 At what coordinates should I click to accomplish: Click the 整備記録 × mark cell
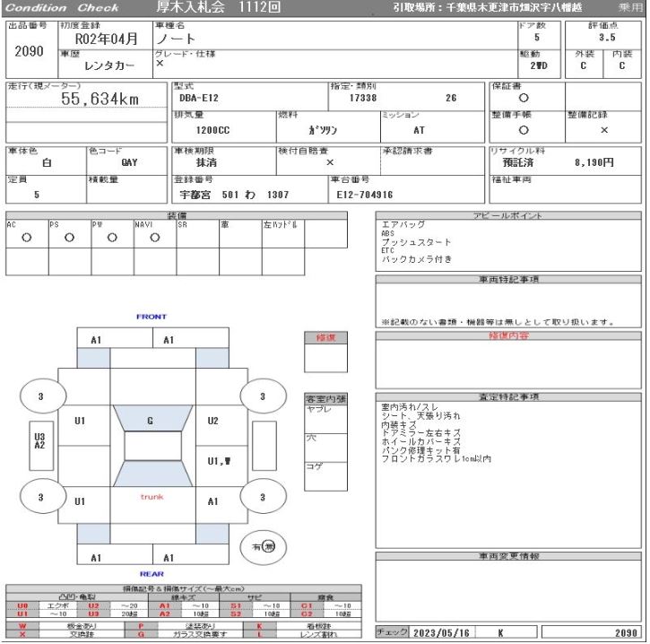point(603,129)
